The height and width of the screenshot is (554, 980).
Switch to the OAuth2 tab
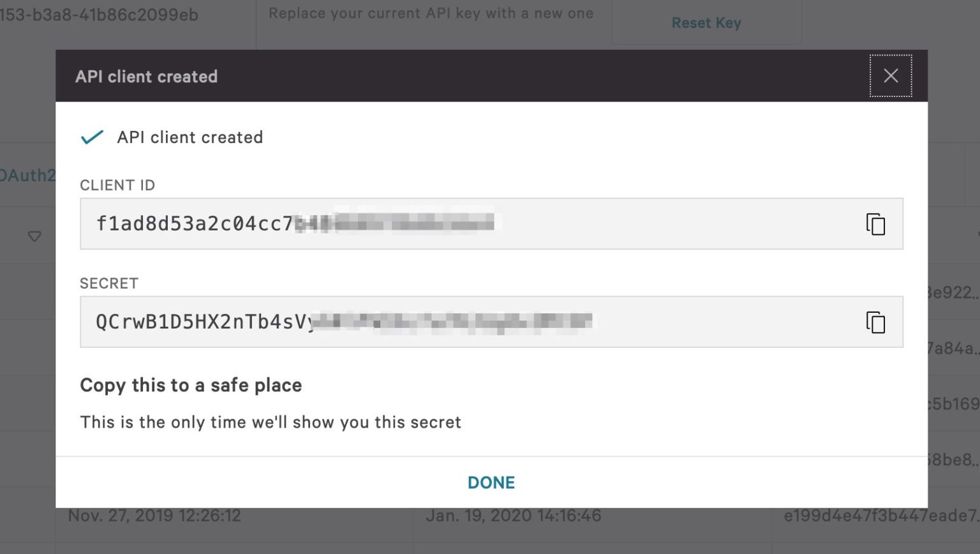pos(26,175)
